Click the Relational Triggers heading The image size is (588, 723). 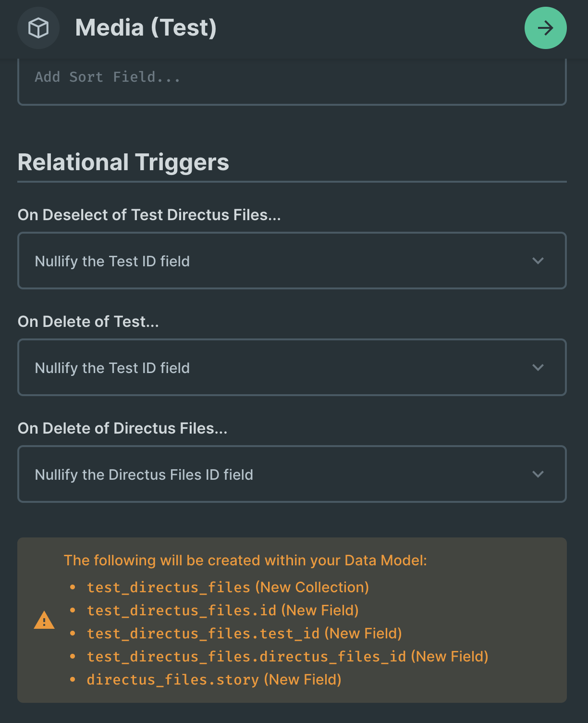pos(123,162)
